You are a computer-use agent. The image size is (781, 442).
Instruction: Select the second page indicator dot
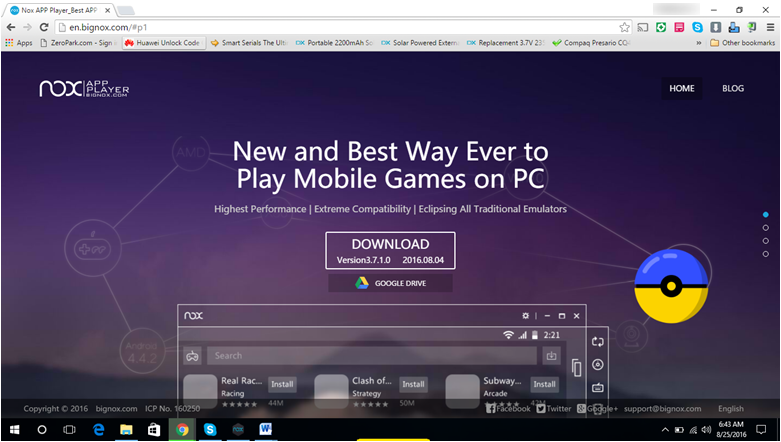[x=766, y=228]
